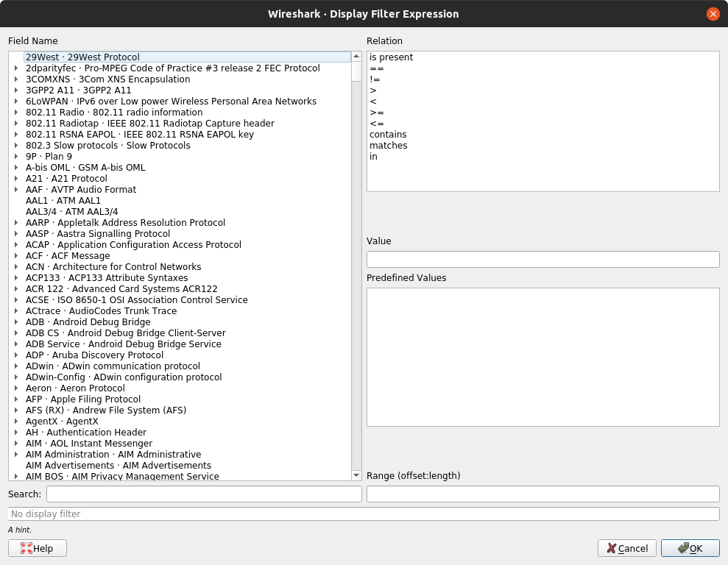Click the Range offset:length field
This screenshot has width=728, height=565.
click(x=543, y=494)
